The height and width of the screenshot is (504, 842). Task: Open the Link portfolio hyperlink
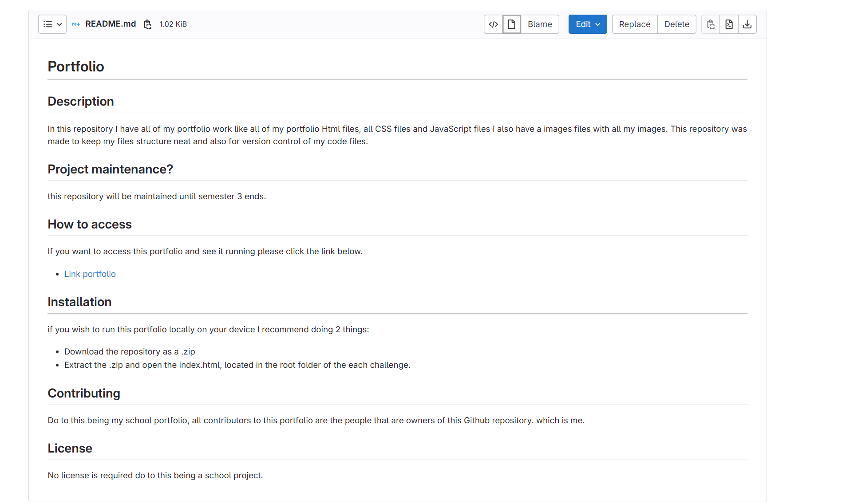[x=90, y=274]
